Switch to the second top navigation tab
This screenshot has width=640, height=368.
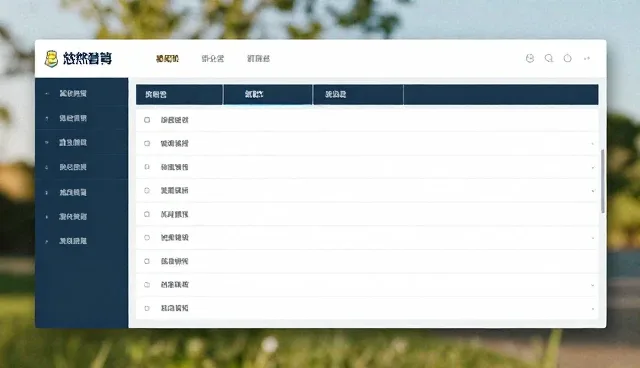point(213,59)
